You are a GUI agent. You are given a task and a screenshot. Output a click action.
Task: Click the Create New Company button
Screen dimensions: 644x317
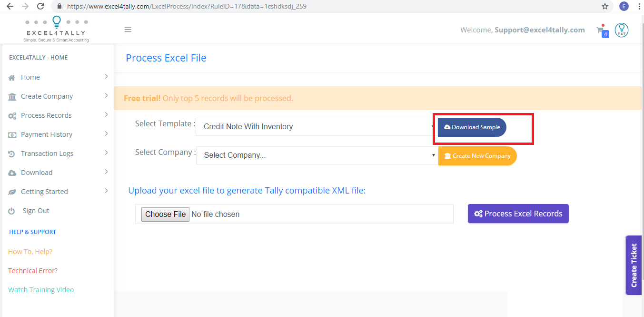(477, 156)
